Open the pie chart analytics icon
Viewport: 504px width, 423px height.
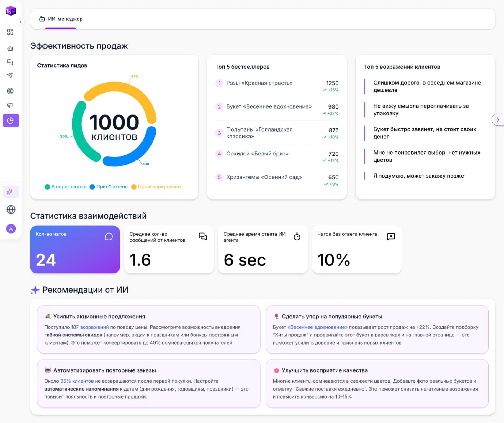click(11, 120)
